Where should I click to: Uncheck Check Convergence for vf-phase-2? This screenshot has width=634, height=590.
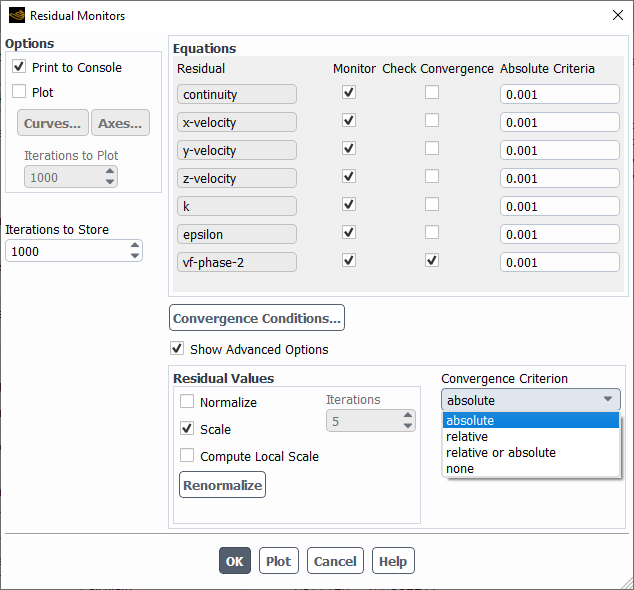[431, 261]
